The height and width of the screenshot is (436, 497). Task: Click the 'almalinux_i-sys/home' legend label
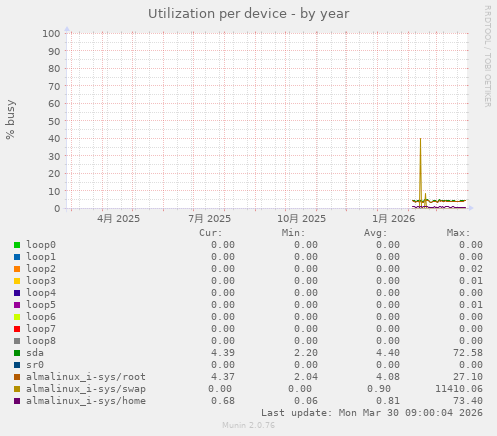(x=86, y=401)
